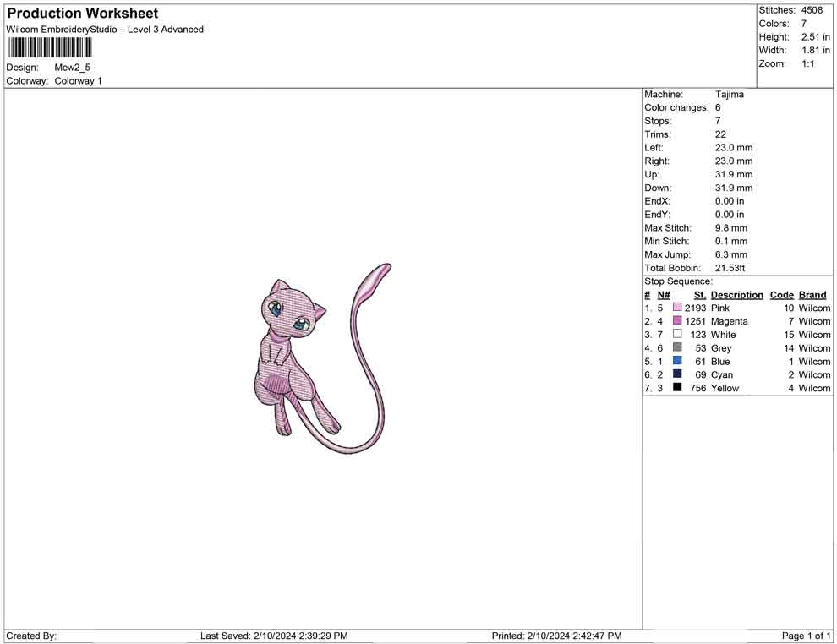Click the 'Stop Sequence:' label
The height and width of the screenshot is (644, 837).
point(678,281)
